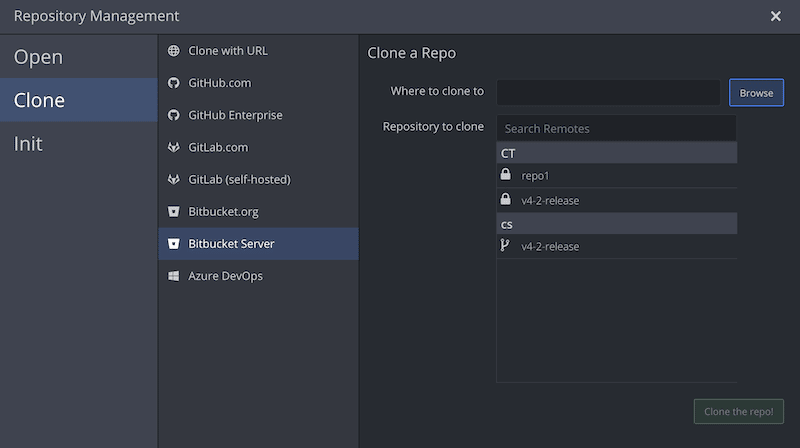Click the GitLab self-hosted icon

pyautogui.click(x=174, y=179)
